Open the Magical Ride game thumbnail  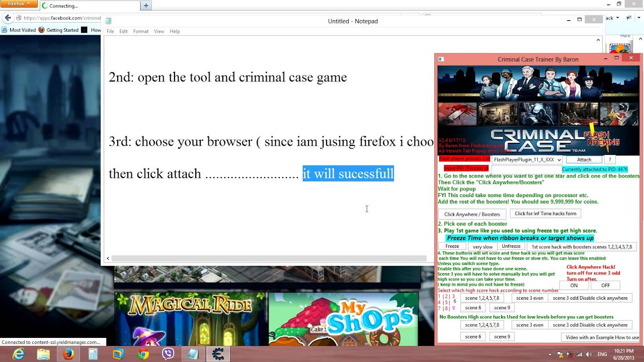tap(190, 319)
